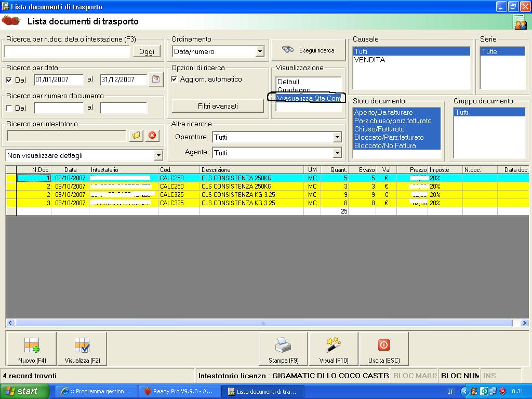Screen dimensions: 532x399
Task: Select Tutti in Causale list
Action: pyautogui.click(x=411, y=51)
